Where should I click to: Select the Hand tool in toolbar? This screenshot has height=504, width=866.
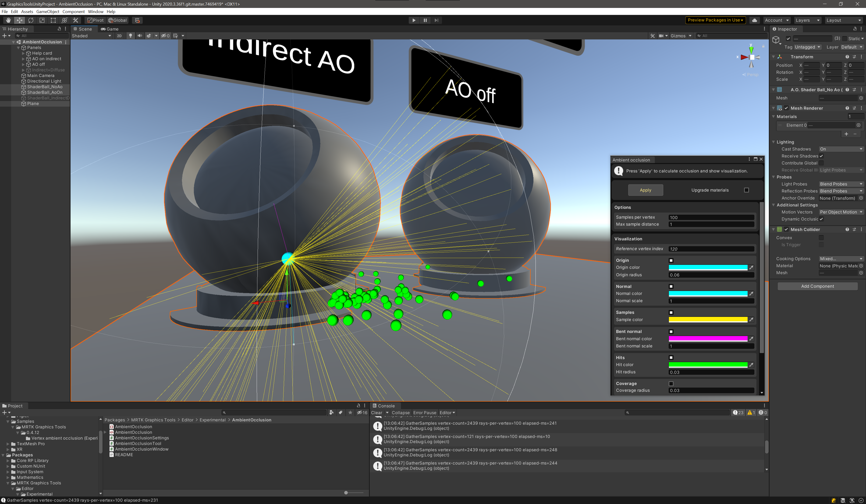click(8, 20)
